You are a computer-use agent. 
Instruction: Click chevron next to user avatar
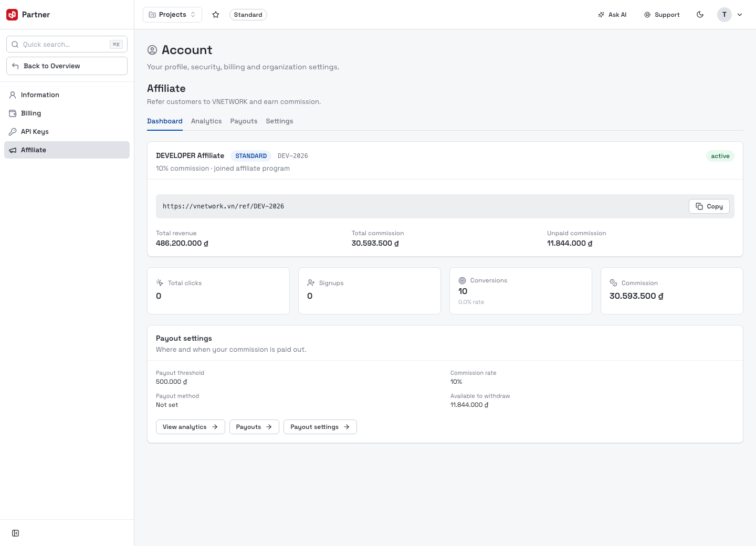[740, 15]
